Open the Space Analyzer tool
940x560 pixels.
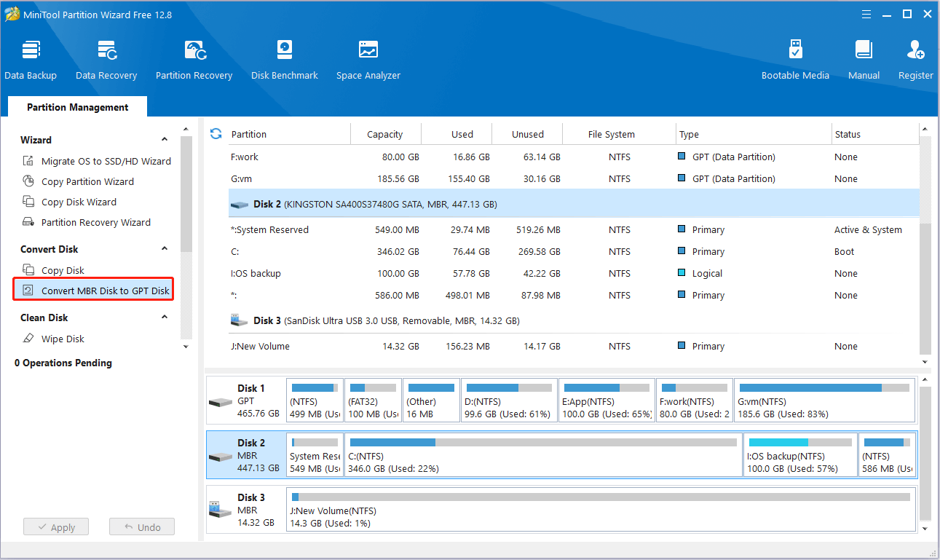(x=368, y=60)
